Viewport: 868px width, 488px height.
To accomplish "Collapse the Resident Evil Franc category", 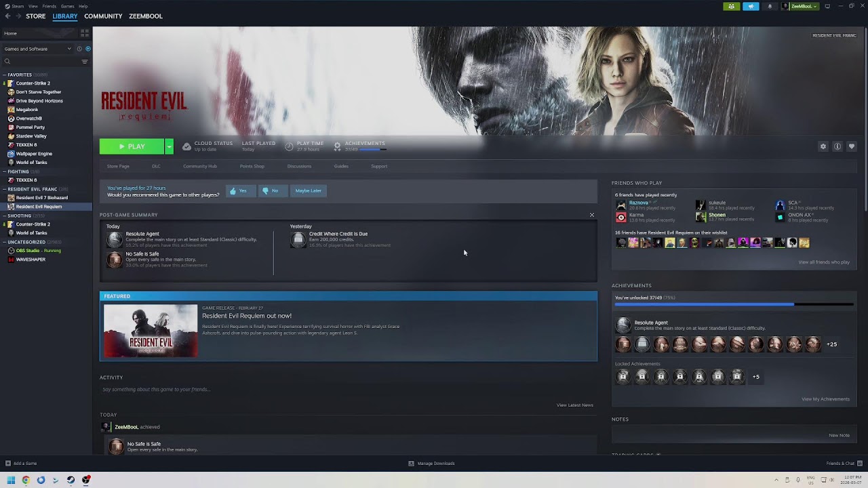I will pos(5,189).
